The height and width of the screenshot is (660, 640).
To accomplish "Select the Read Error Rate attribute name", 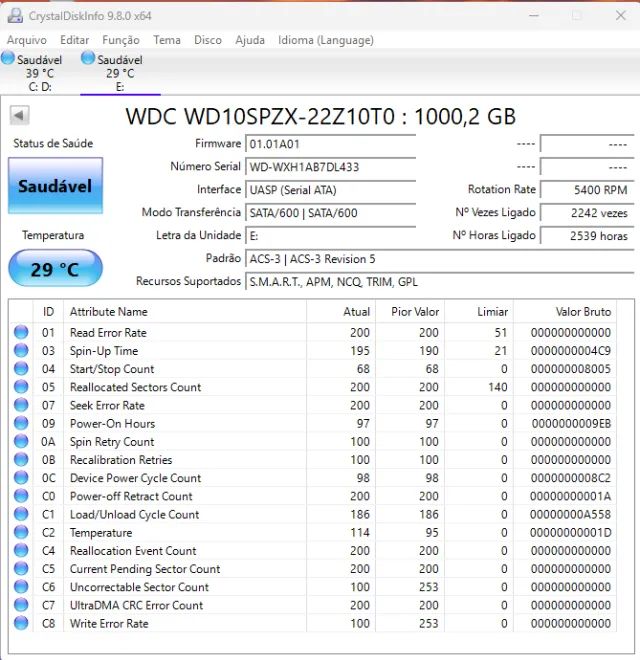I will pos(108,333).
